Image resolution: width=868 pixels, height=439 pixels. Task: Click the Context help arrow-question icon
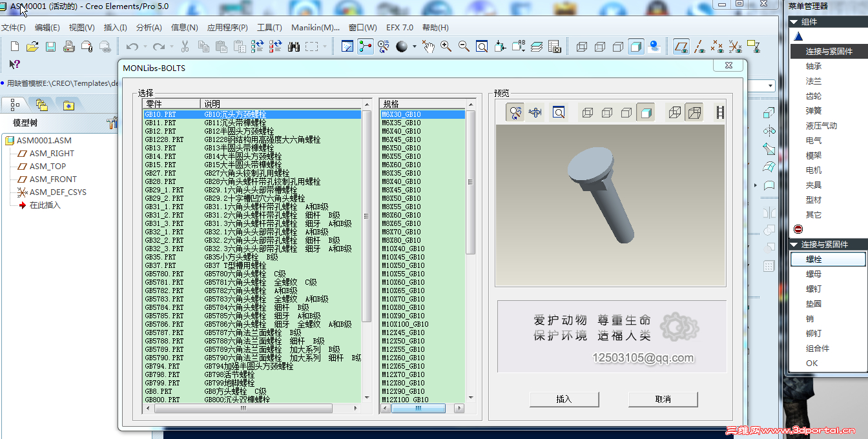click(x=15, y=65)
